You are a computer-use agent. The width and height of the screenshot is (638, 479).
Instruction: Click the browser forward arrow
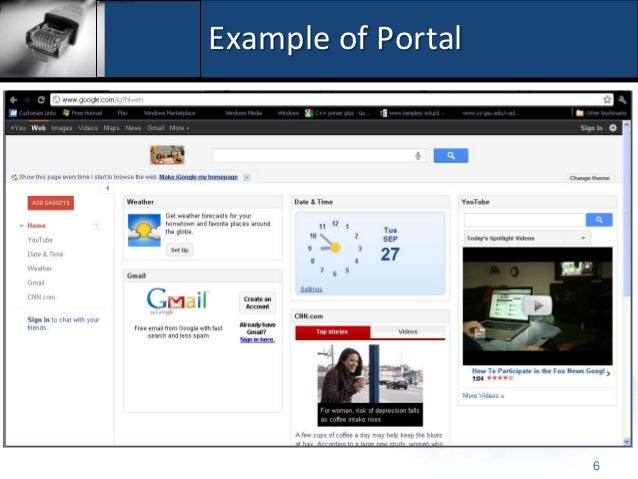point(27,100)
